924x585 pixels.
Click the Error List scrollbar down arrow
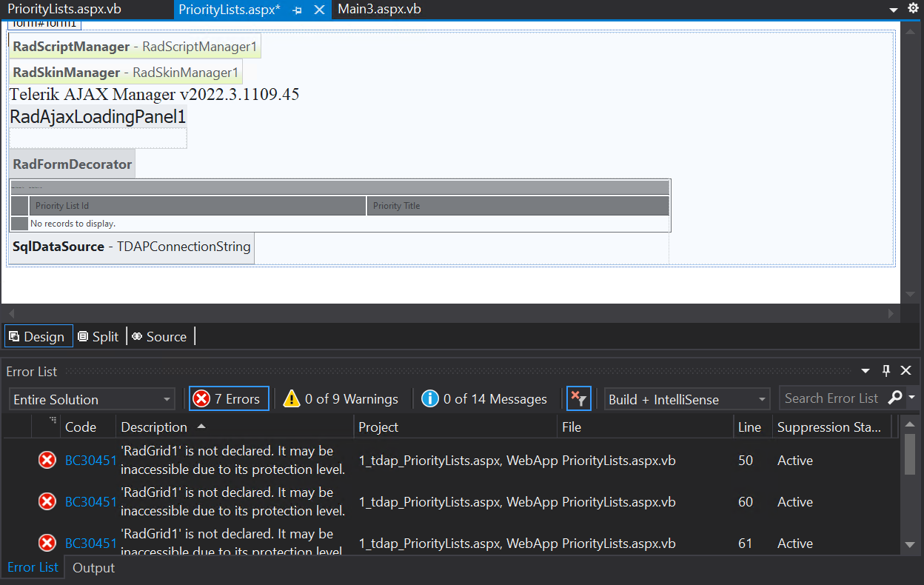click(910, 546)
